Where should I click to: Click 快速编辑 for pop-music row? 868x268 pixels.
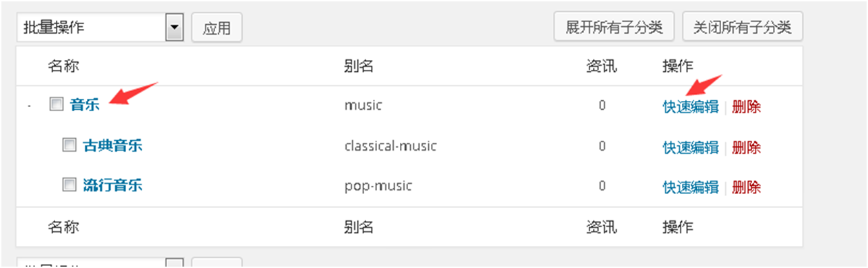(x=691, y=186)
